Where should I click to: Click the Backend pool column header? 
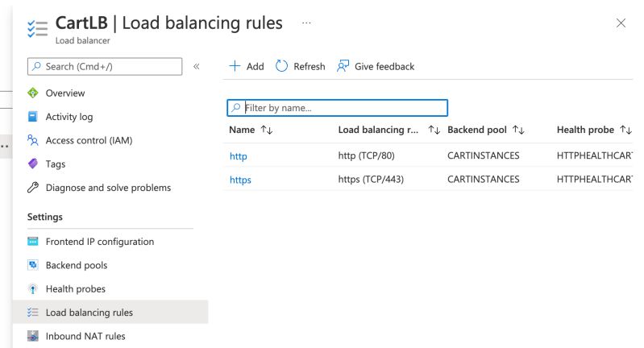point(477,130)
